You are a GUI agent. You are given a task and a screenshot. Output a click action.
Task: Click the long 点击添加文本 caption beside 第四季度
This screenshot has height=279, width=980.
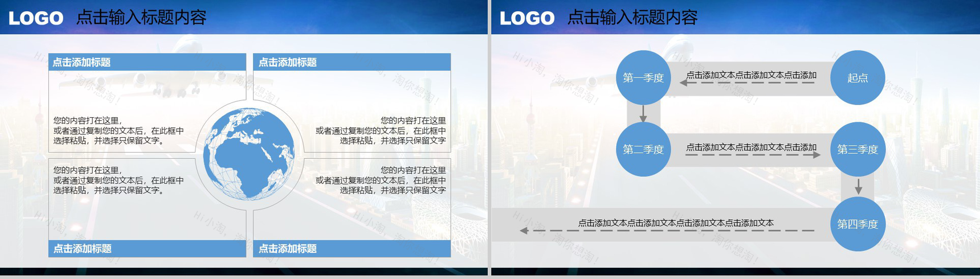tap(676, 223)
